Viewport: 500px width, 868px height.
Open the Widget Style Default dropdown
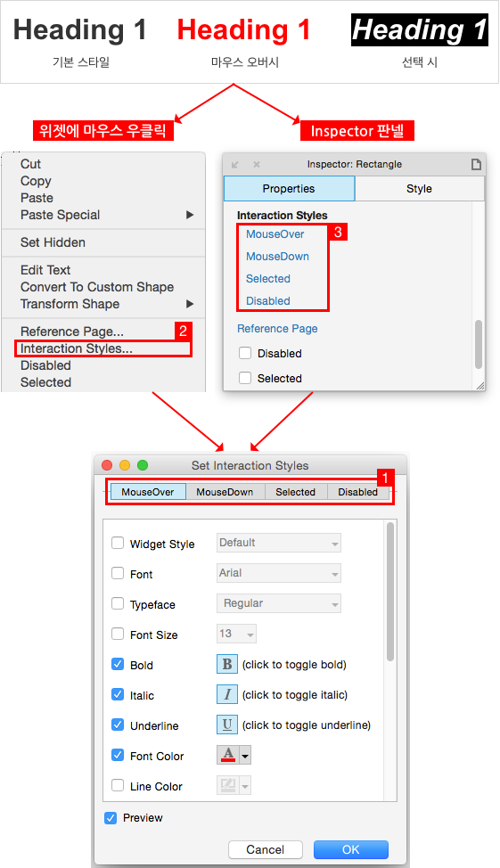[278, 543]
